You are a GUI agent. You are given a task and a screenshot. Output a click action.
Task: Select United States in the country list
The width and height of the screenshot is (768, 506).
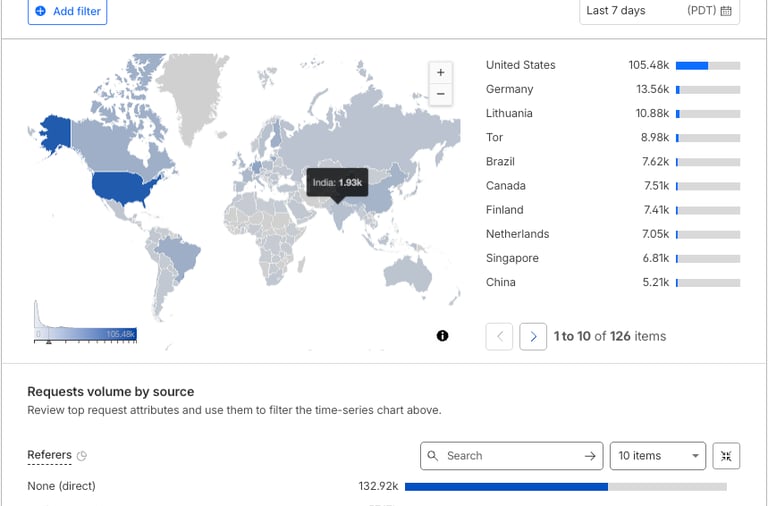(613, 65)
